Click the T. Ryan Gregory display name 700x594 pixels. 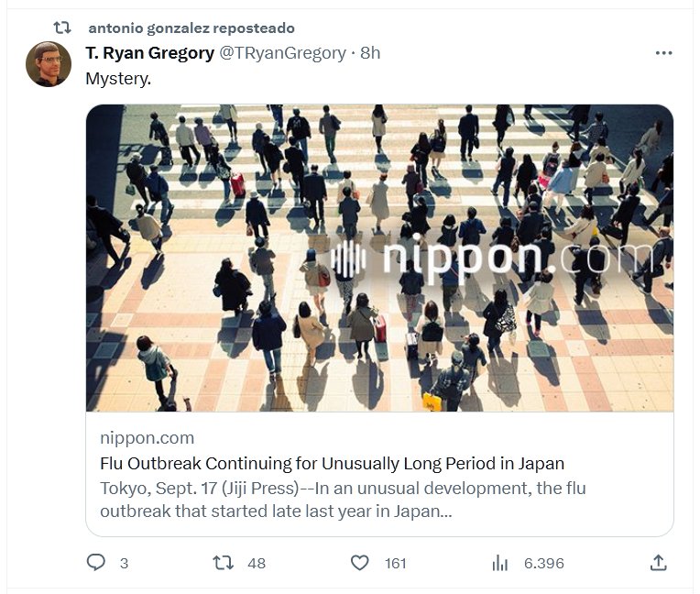pyautogui.click(x=149, y=53)
